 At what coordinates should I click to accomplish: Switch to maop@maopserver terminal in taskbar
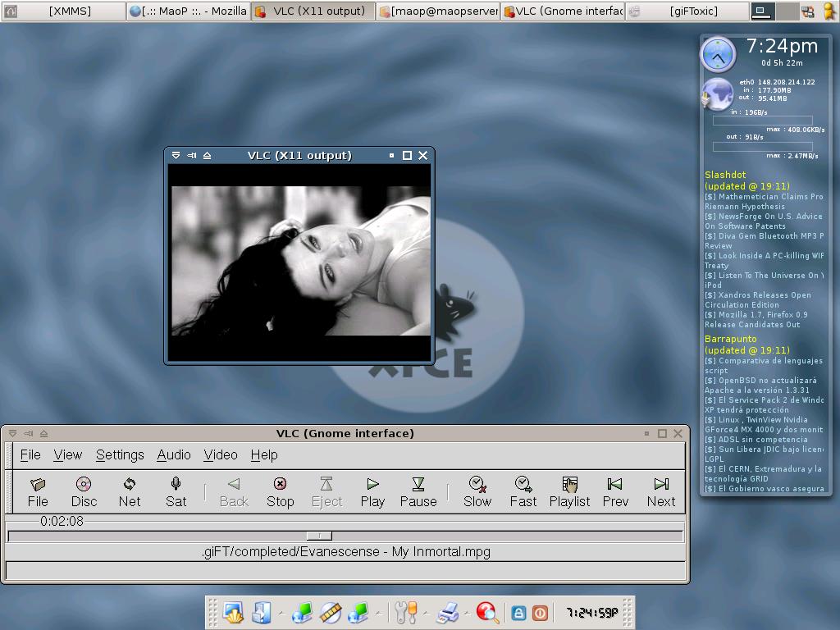(438, 11)
